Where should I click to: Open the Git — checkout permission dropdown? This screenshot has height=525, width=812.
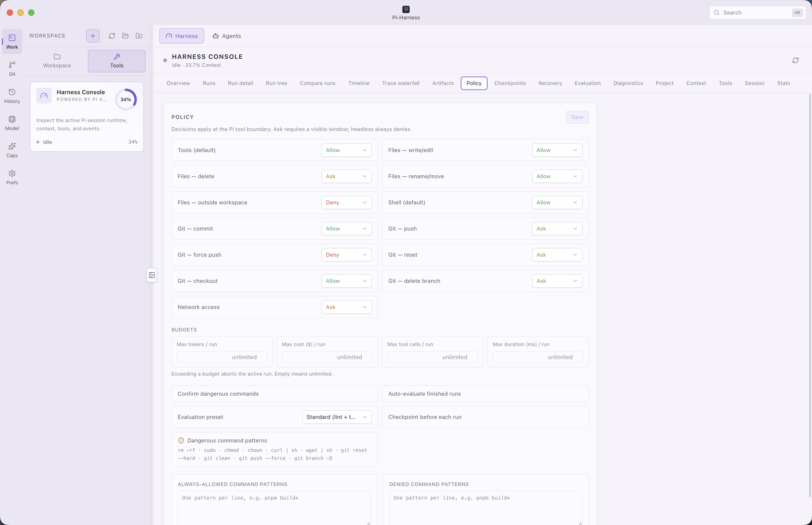(346, 281)
